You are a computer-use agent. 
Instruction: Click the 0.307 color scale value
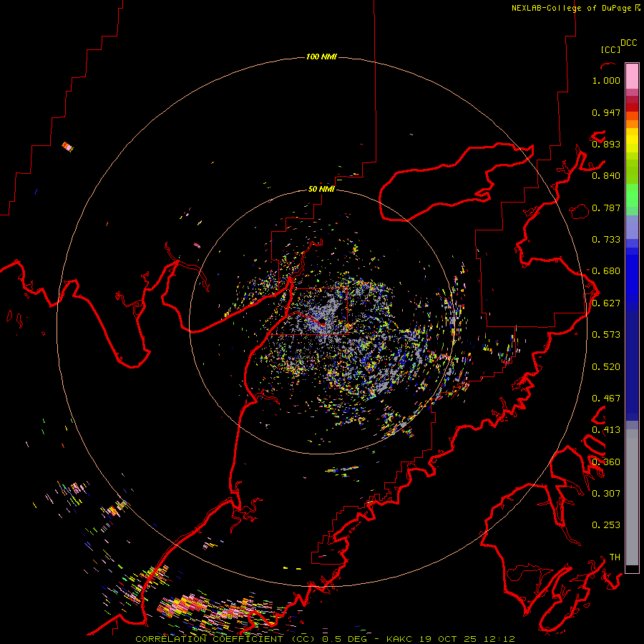point(606,494)
